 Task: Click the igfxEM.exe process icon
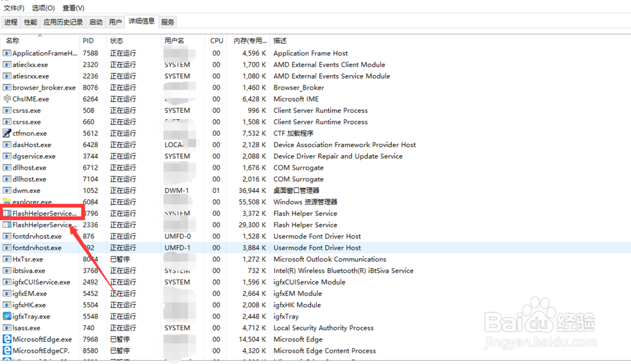pos(7,293)
